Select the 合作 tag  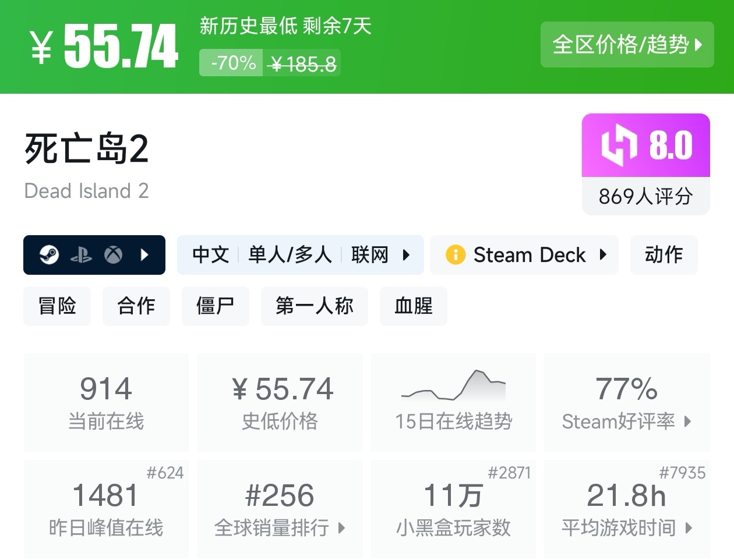[x=136, y=306]
